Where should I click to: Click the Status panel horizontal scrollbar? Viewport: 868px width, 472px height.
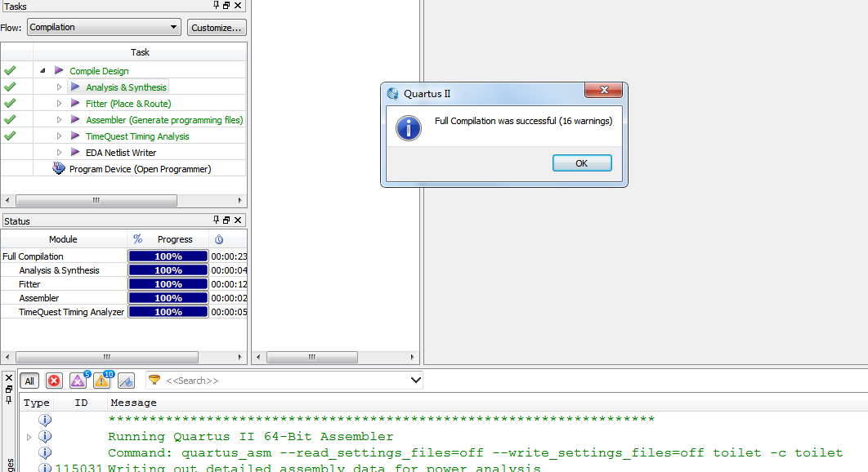pos(107,358)
